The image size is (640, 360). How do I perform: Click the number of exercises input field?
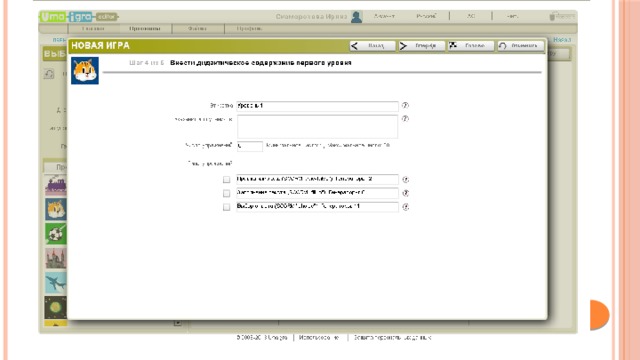[250, 146]
